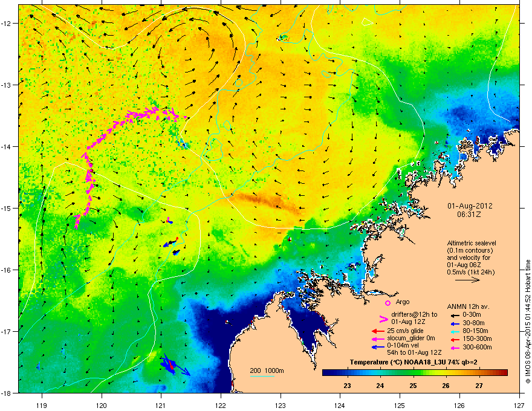The height and width of the screenshot is (411, 532).
Task: Click the 30-80m depth label
Action: coord(473,323)
